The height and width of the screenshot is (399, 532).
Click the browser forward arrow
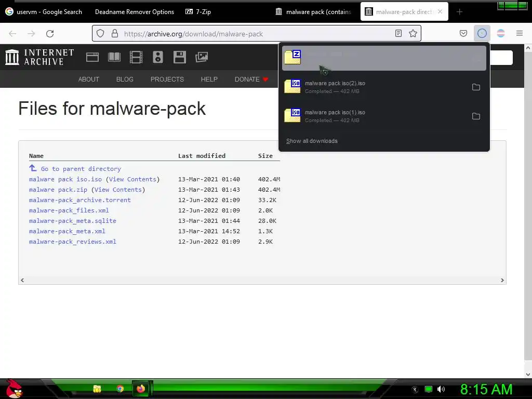(x=31, y=34)
